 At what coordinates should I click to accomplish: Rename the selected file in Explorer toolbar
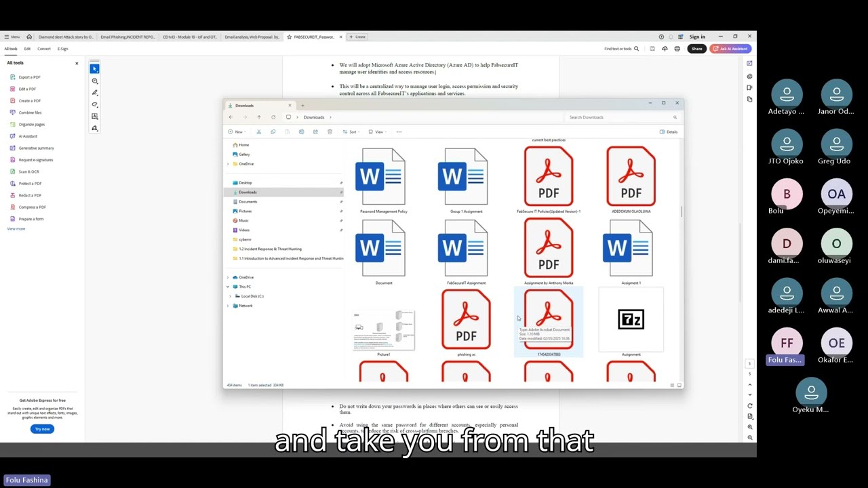(x=301, y=131)
